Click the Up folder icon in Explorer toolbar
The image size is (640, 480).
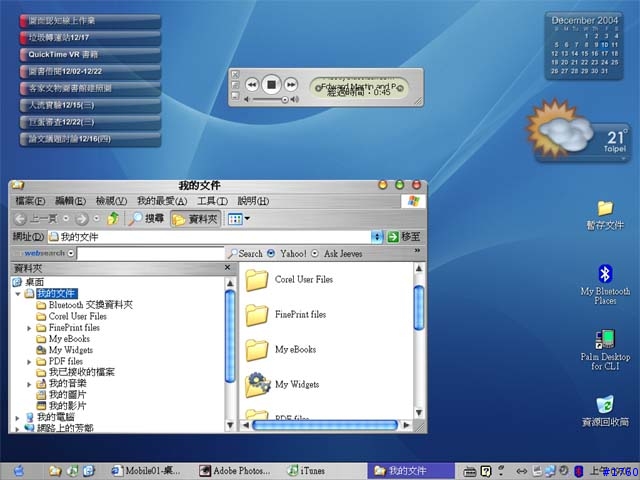113,219
